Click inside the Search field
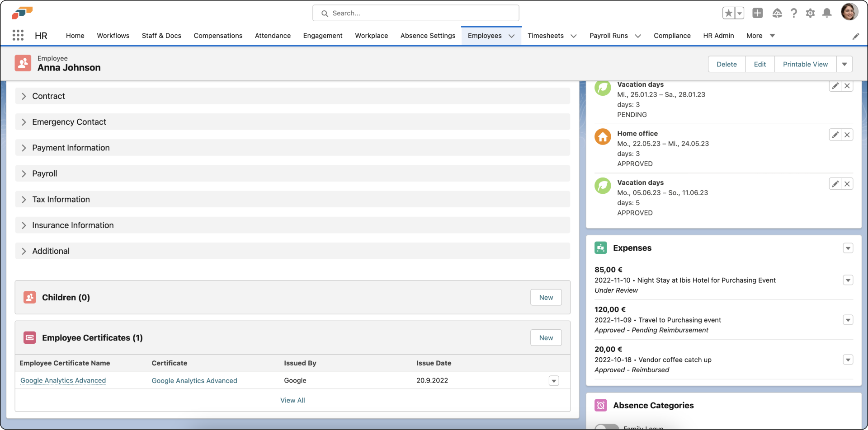The height and width of the screenshot is (430, 868). tap(416, 13)
